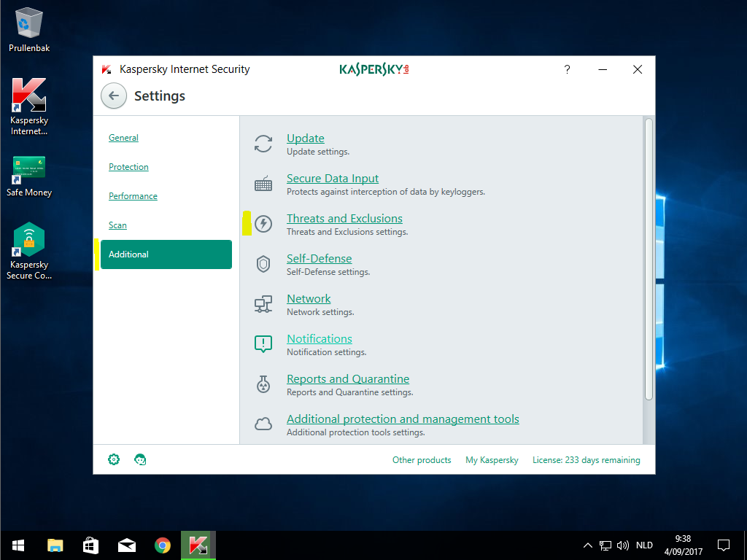Viewport: 747px width, 560px height.
Task: Open the Prullenbak recycle bin
Action: [29, 29]
